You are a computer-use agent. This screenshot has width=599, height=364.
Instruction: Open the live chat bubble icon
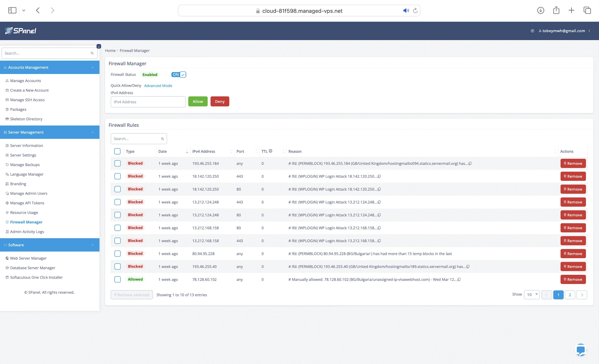pos(581,350)
